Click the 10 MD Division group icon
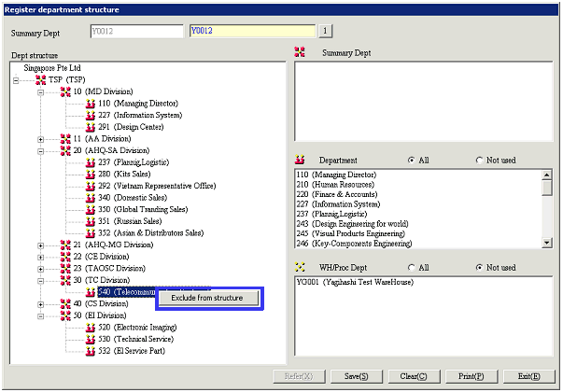563x392 pixels. pos(64,91)
